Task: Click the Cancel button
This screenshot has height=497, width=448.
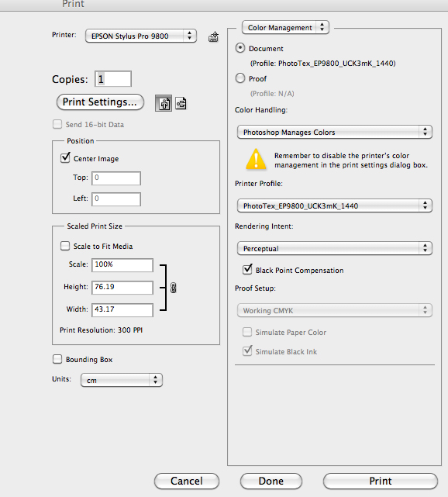Action: tap(187, 481)
